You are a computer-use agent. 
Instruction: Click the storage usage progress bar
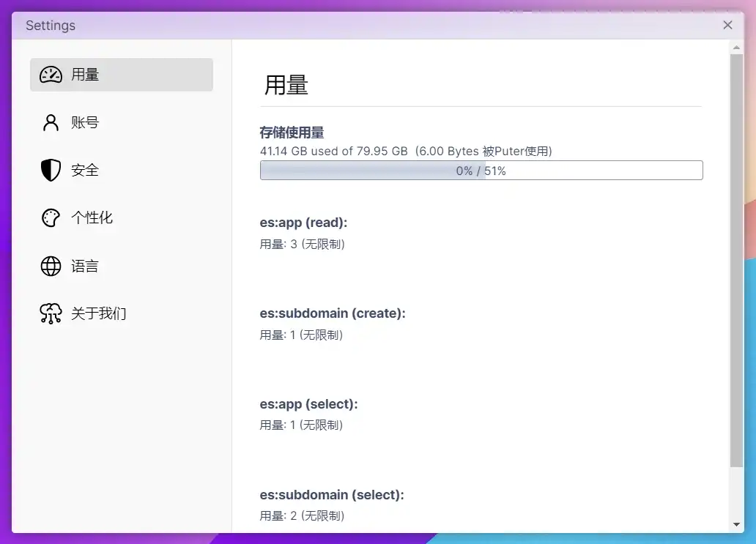pos(481,171)
